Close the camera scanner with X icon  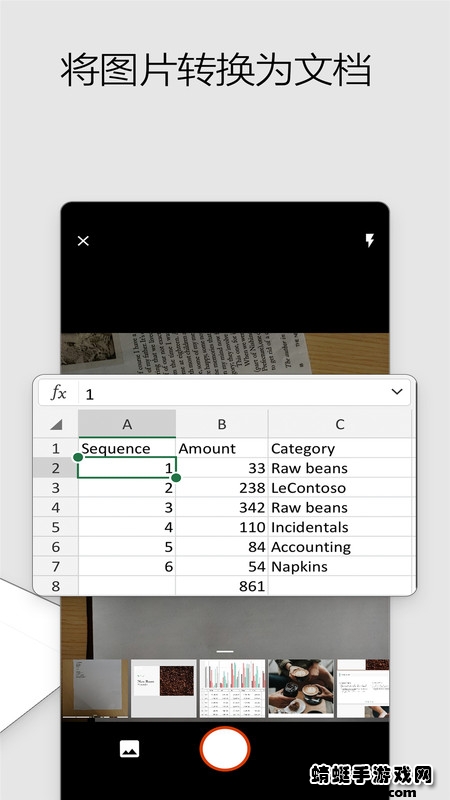(83, 241)
